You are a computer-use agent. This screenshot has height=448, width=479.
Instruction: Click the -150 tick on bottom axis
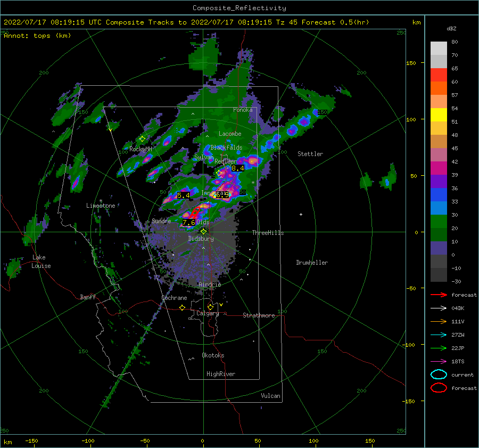tap(31, 441)
